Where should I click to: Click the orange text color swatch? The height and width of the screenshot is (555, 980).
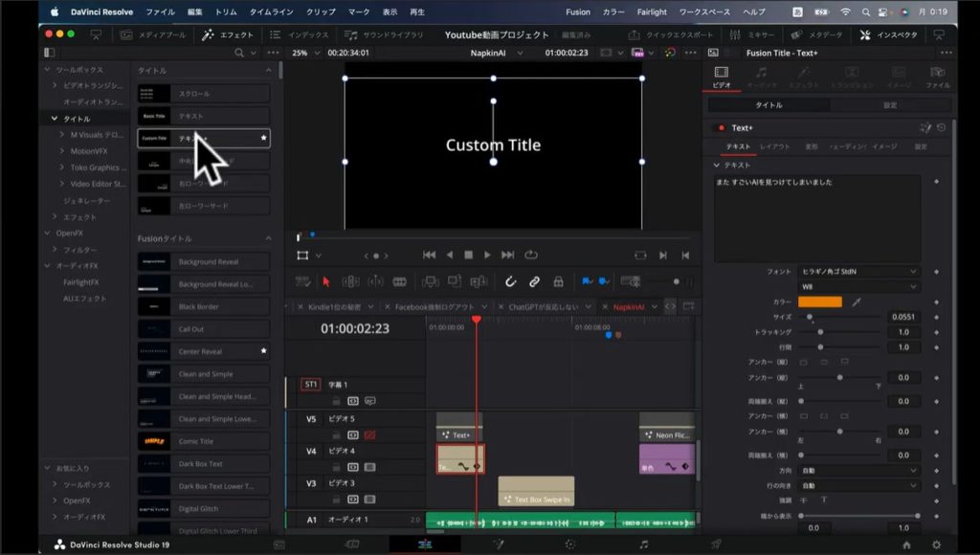coord(820,301)
